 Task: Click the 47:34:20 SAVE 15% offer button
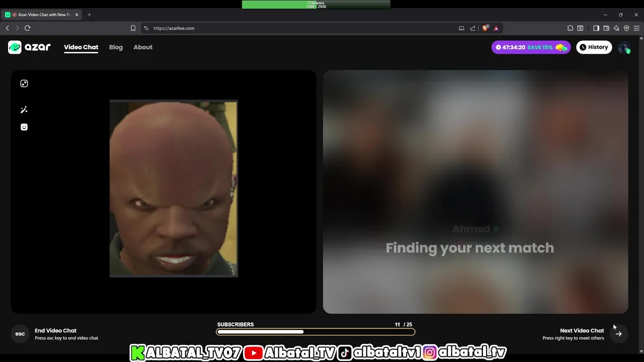point(531,47)
